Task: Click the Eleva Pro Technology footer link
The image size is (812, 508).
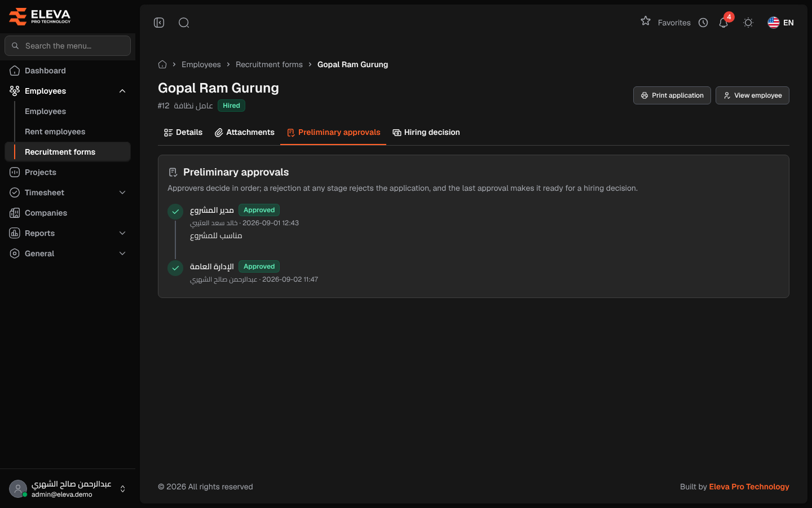Action: click(749, 487)
